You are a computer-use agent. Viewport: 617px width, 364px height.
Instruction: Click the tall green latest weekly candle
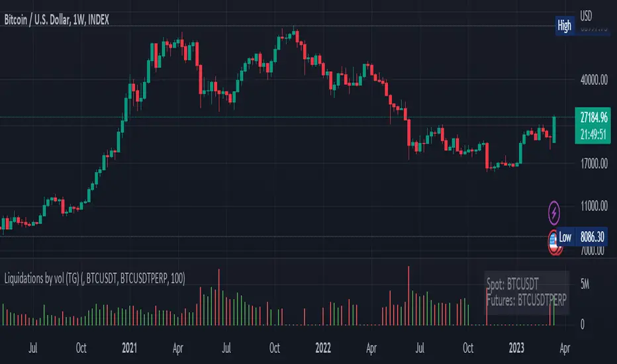tap(554, 129)
